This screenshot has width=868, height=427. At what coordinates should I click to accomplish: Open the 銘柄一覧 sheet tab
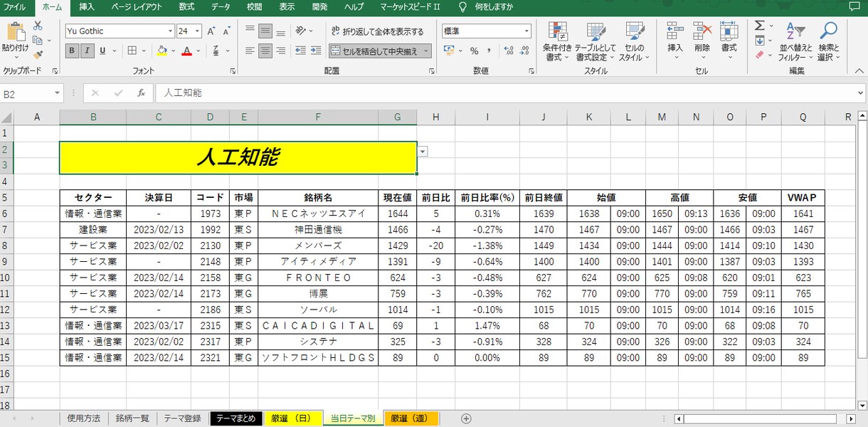click(x=132, y=418)
